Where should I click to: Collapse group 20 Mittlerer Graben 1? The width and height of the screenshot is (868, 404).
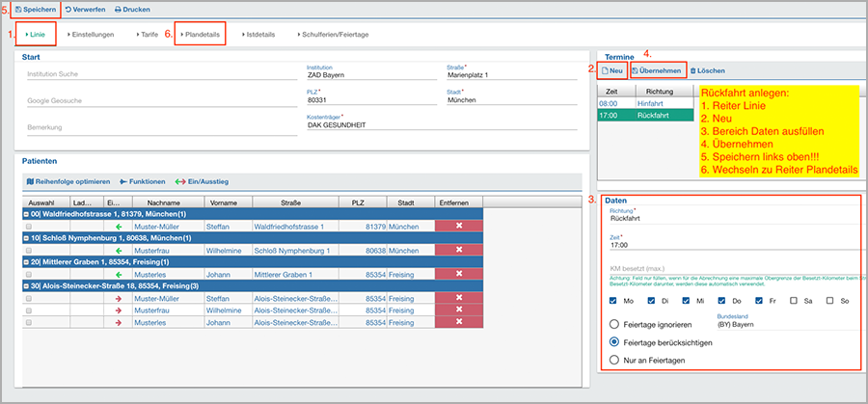pyautogui.click(x=25, y=261)
